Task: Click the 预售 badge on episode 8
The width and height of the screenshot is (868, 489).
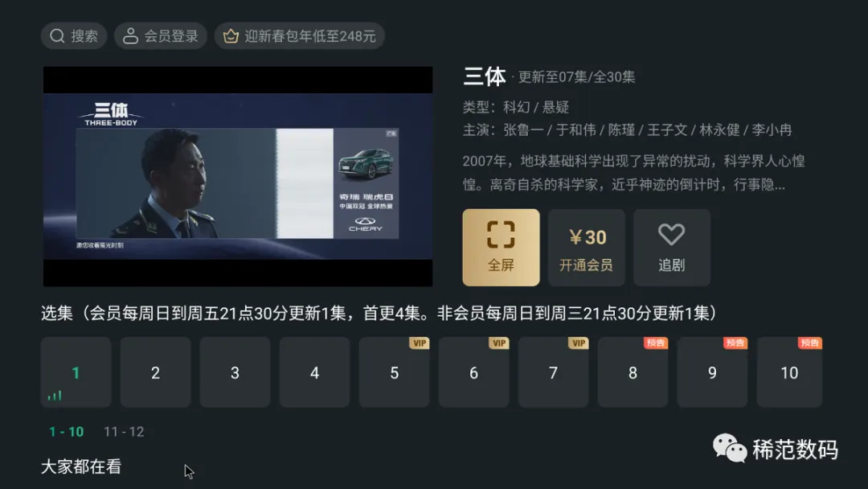Action: (656, 343)
